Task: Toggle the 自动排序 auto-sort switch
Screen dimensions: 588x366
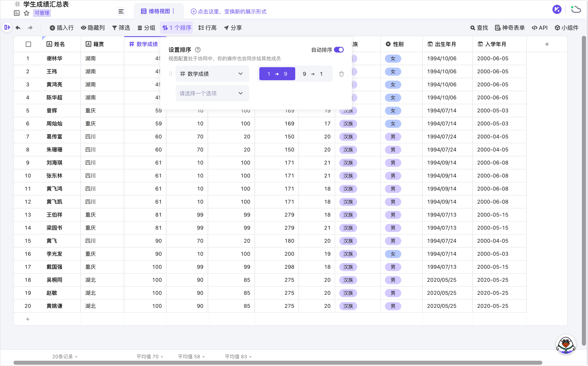Action: pyautogui.click(x=339, y=50)
